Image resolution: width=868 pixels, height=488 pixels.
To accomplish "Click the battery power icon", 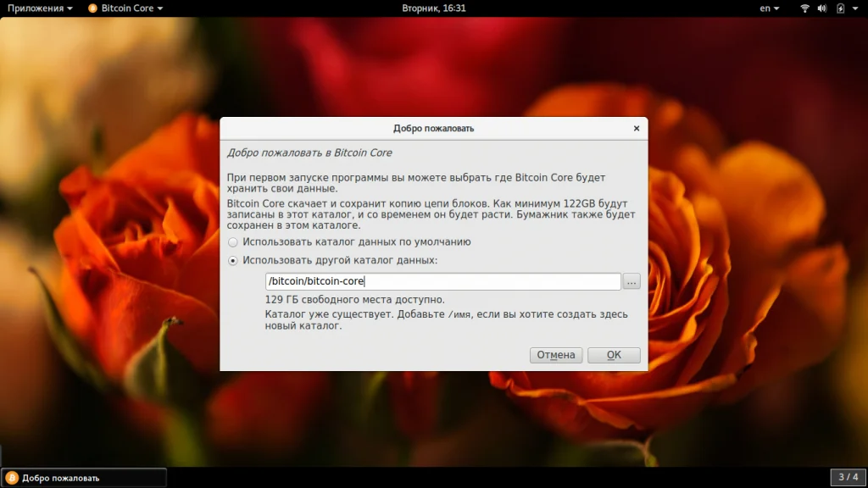I will tap(840, 8).
